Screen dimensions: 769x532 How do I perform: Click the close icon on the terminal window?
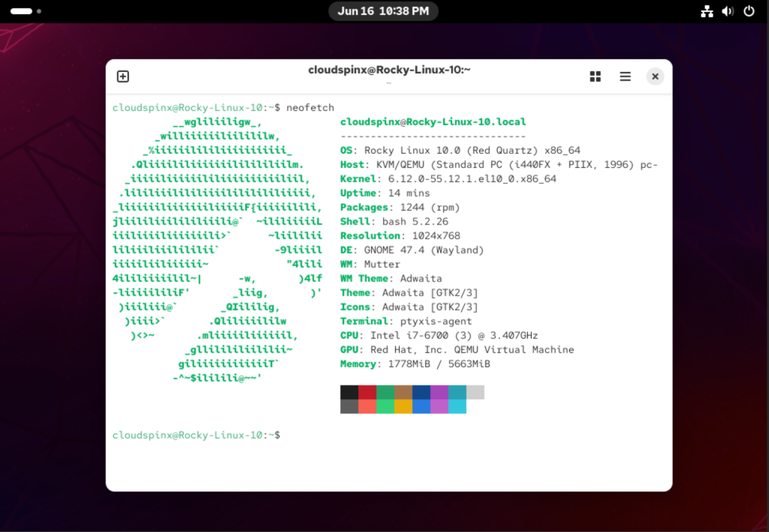point(655,76)
